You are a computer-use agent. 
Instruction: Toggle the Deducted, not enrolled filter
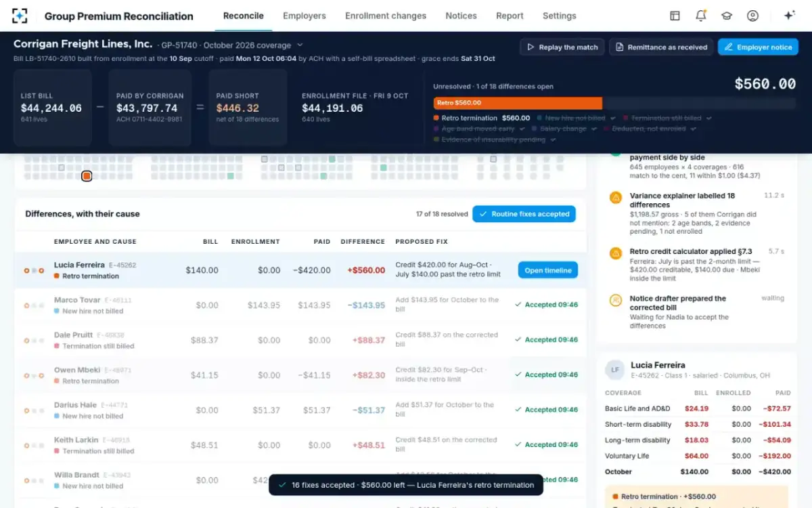tap(652, 129)
